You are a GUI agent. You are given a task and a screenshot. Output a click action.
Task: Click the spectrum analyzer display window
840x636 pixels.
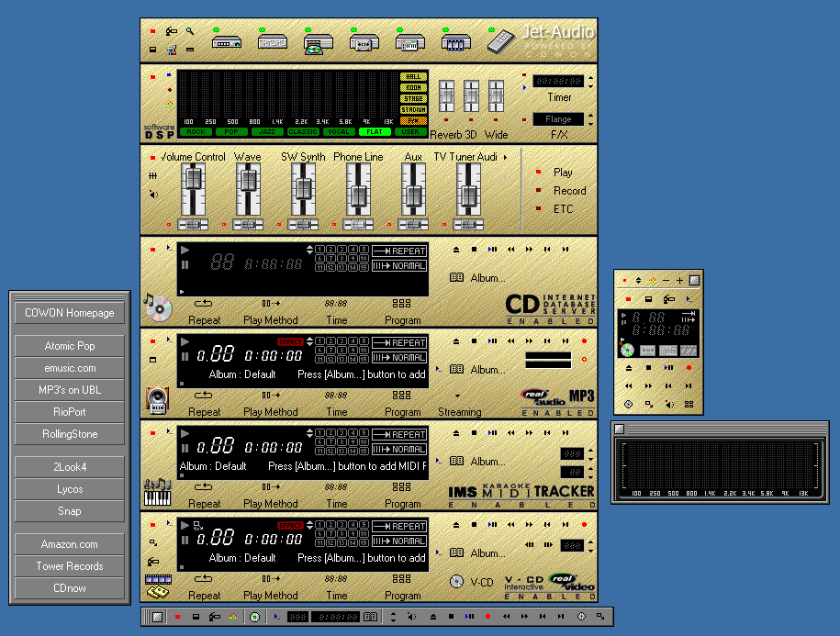click(x=719, y=463)
